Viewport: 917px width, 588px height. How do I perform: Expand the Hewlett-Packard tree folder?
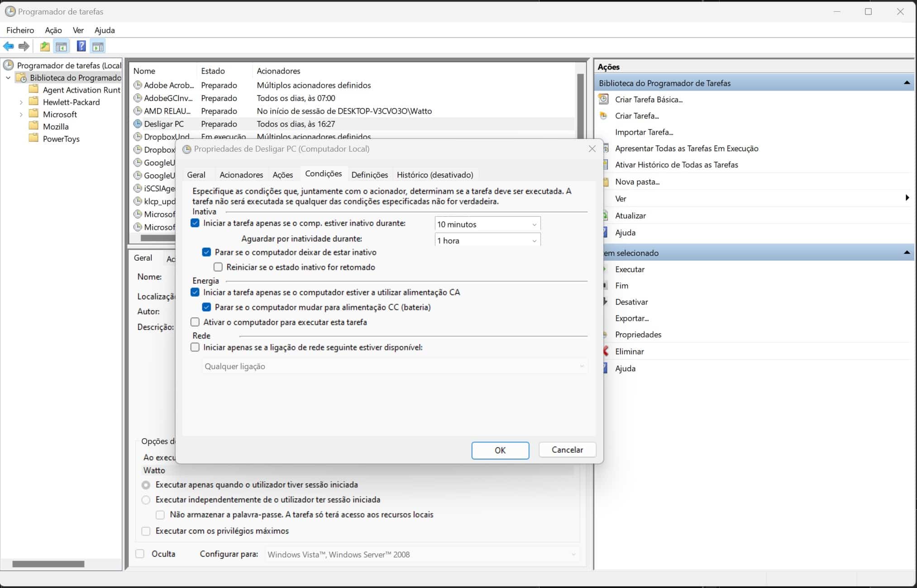point(21,102)
